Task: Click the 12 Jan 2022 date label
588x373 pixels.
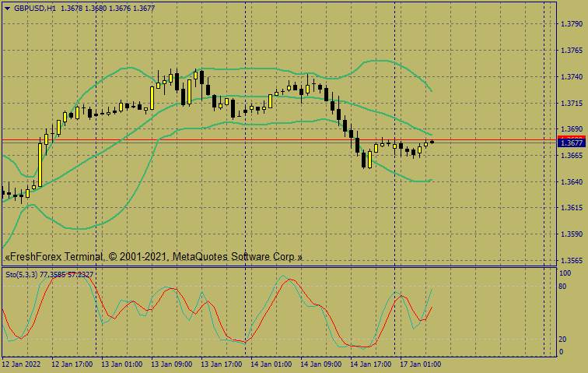Action: pos(22,364)
